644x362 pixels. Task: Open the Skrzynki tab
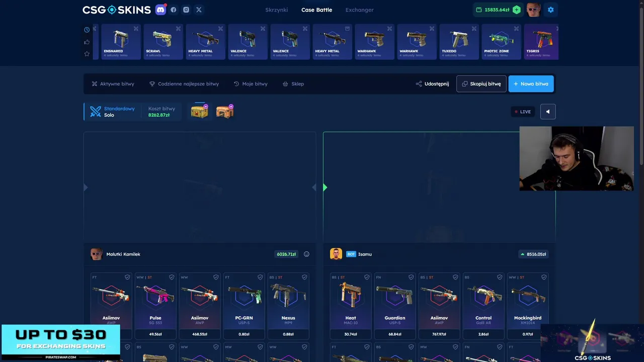(x=277, y=10)
